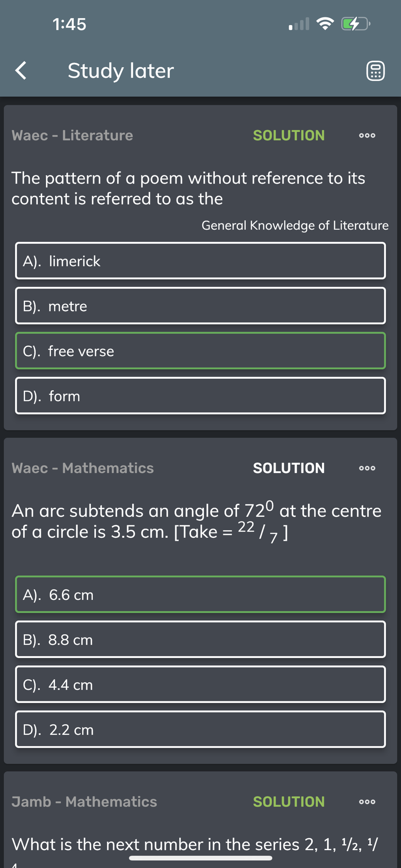Viewport: 401px width, 868px height.
Task: Tap the back arrow icon
Action: pyautogui.click(x=21, y=70)
